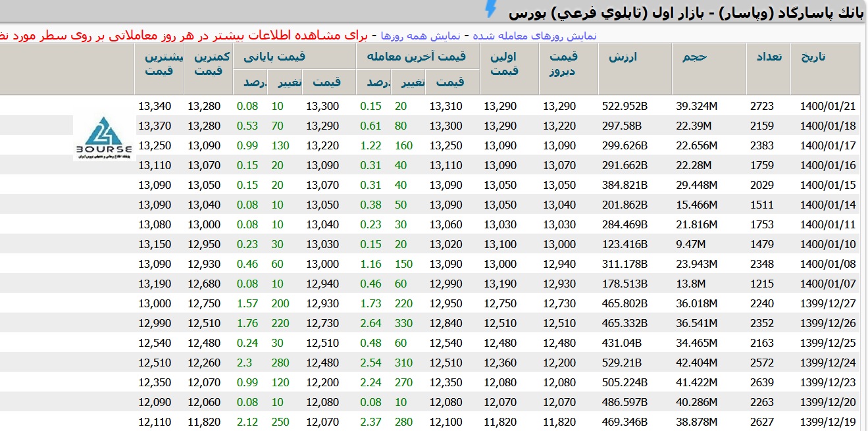The width and height of the screenshot is (868, 431).
Task: Choose the date 1399/12/20
Action: tap(828, 402)
